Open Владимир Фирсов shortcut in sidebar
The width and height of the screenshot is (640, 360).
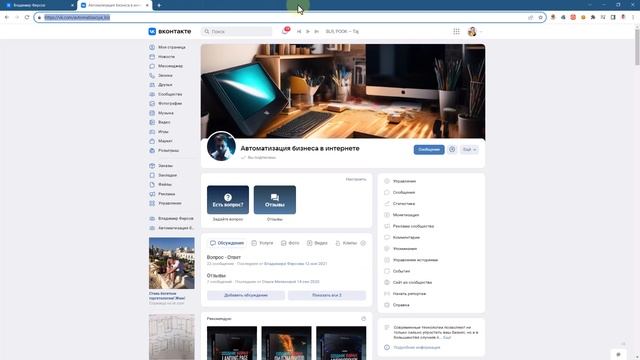(171, 219)
